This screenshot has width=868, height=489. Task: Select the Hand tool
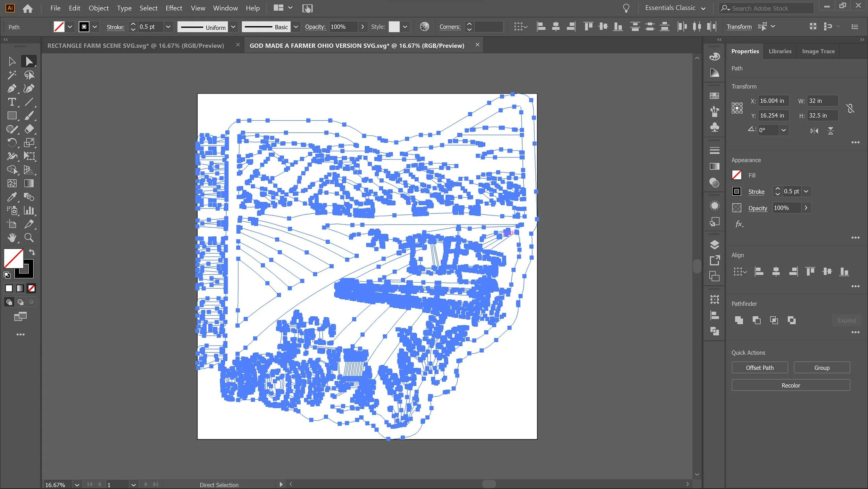[x=11, y=238]
